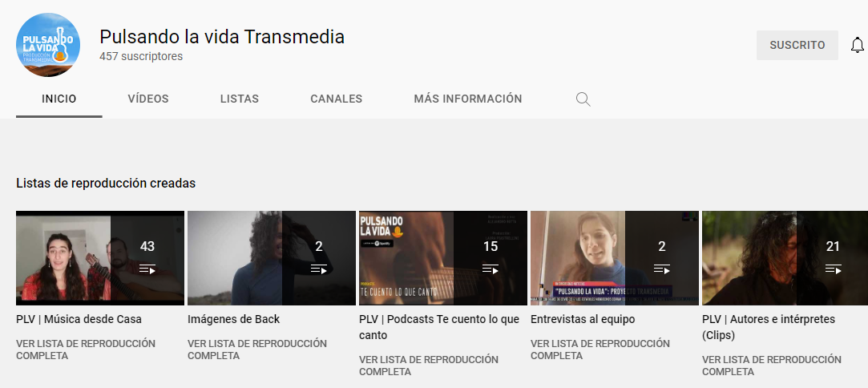View full playlist under Entrevistas al equipo

click(600, 350)
